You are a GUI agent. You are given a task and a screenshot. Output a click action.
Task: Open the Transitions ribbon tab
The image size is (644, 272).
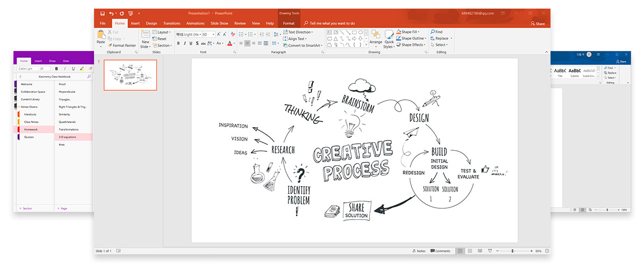pyautogui.click(x=171, y=24)
